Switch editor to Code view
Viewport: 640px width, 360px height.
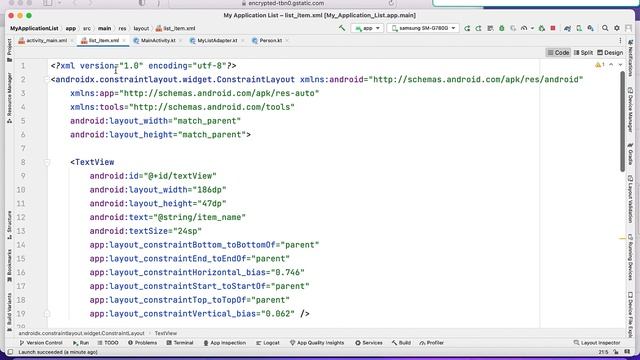pyautogui.click(x=558, y=53)
